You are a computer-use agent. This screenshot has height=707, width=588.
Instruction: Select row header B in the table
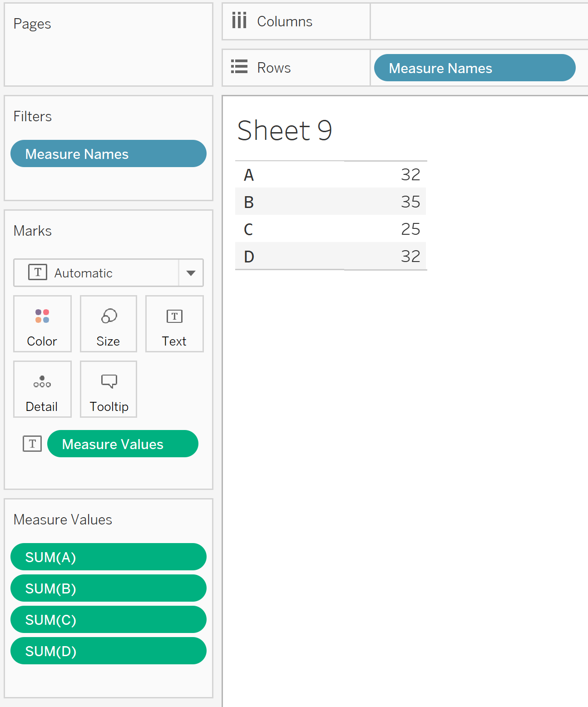tap(249, 202)
